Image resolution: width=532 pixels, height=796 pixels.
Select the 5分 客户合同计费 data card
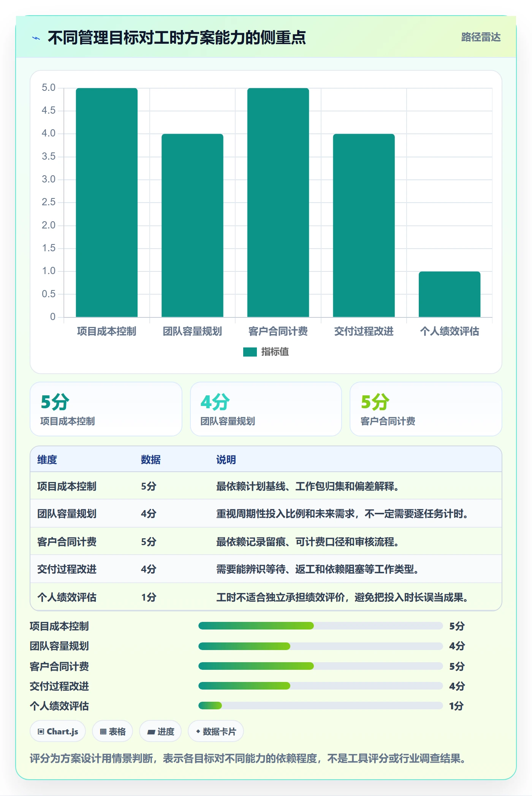click(426, 409)
